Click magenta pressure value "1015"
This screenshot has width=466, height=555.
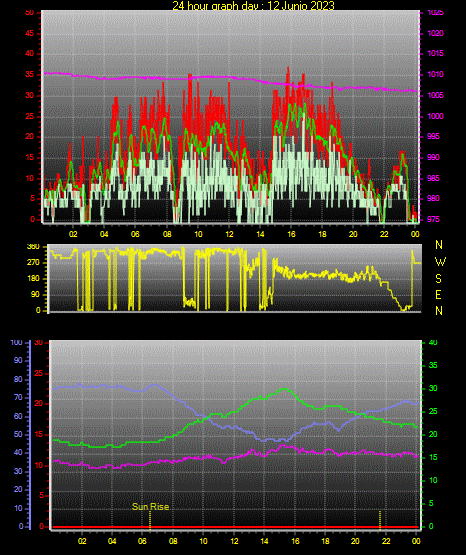click(436, 53)
